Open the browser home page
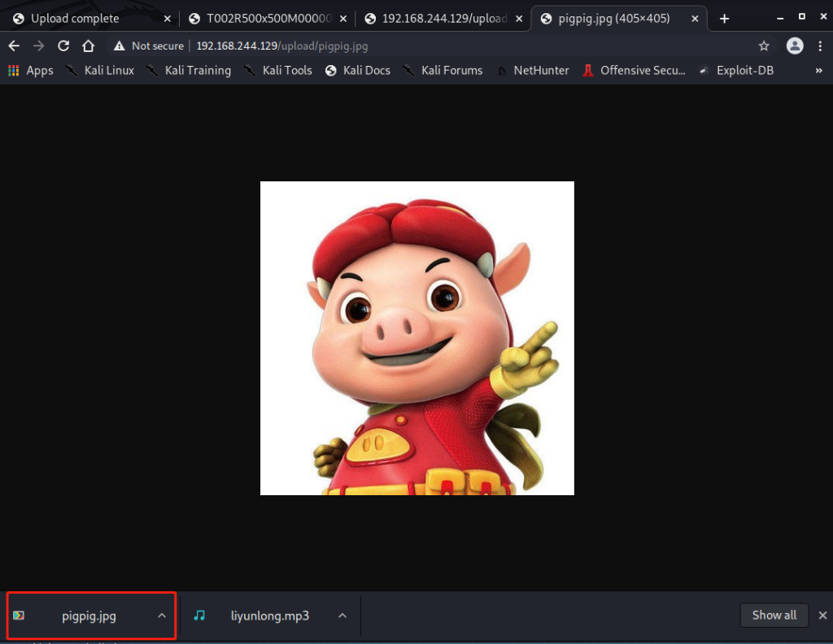833x644 pixels. (88, 46)
